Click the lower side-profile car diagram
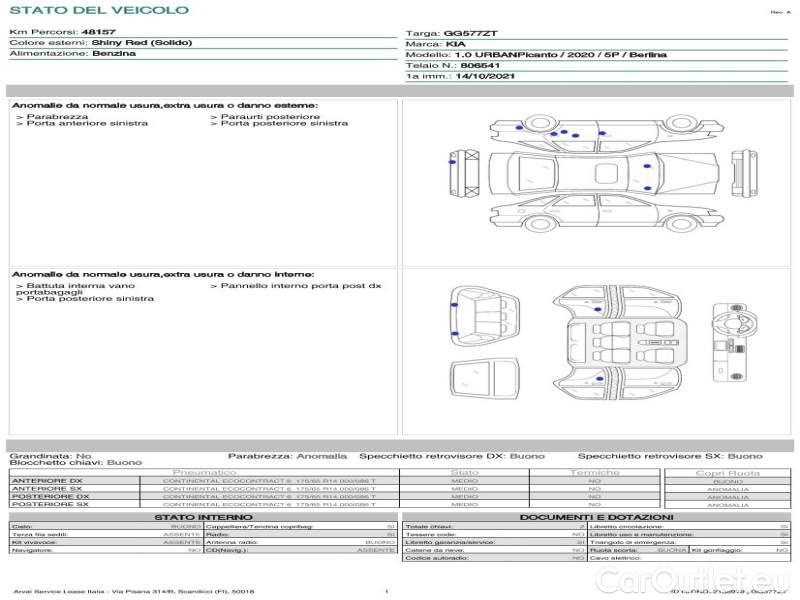This screenshot has height=600, width=800. [598, 214]
